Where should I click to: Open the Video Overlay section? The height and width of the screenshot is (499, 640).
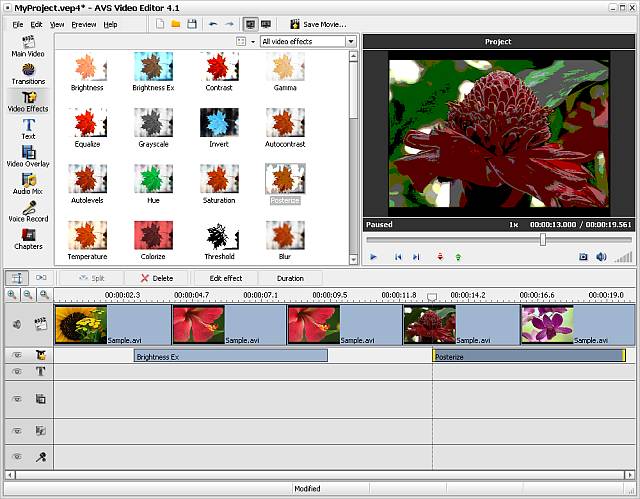pyautogui.click(x=28, y=156)
